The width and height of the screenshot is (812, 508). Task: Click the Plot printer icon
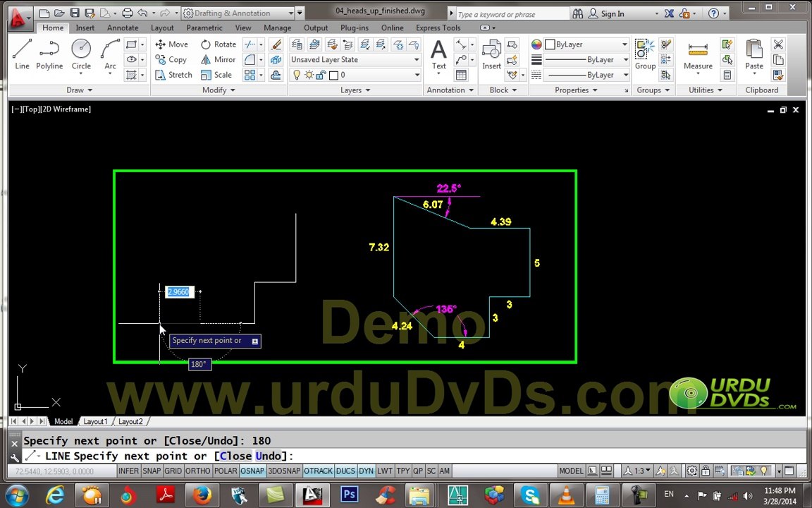tap(127, 13)
